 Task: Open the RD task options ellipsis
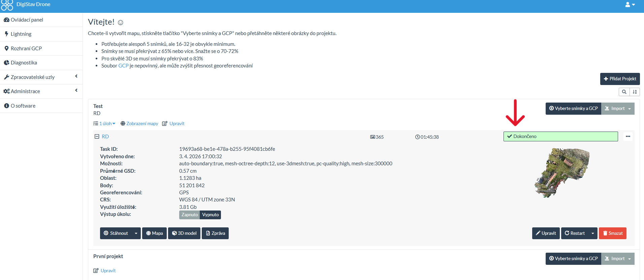(x=628, y=136)
